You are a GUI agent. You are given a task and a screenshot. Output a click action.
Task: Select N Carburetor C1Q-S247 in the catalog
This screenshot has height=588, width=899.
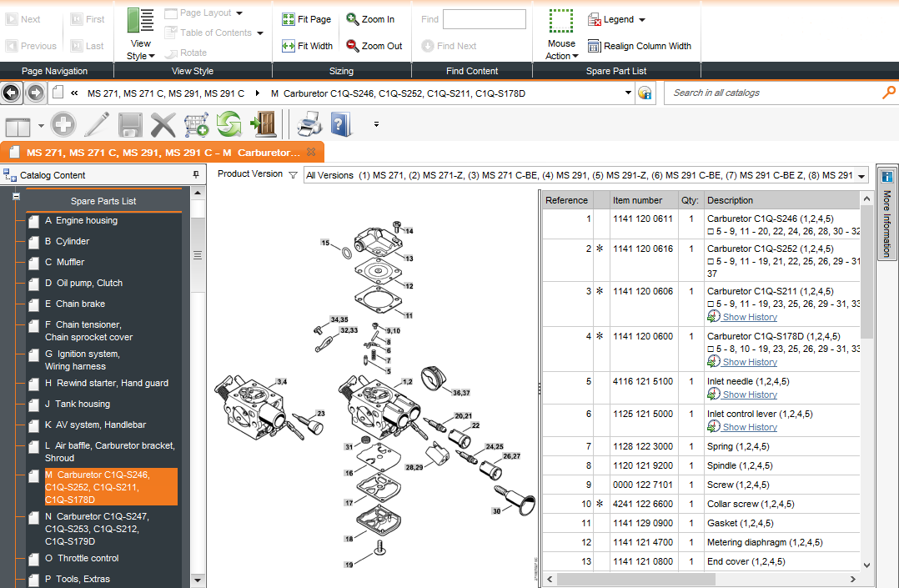[97, 529]
